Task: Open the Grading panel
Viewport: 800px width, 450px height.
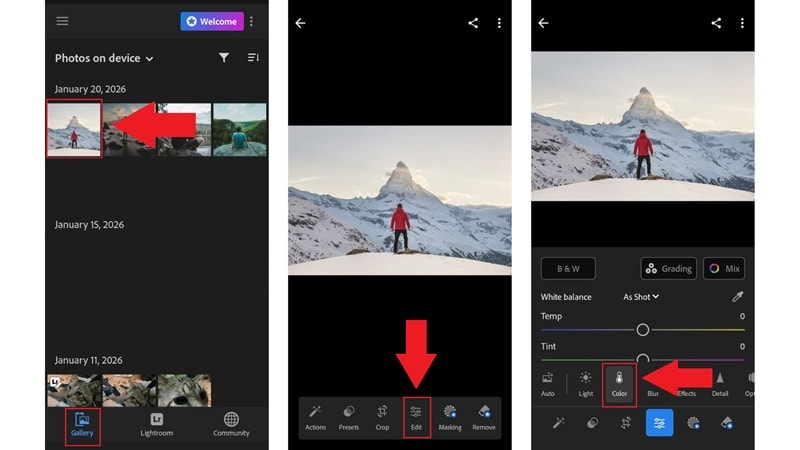Action: coord(668,268)
